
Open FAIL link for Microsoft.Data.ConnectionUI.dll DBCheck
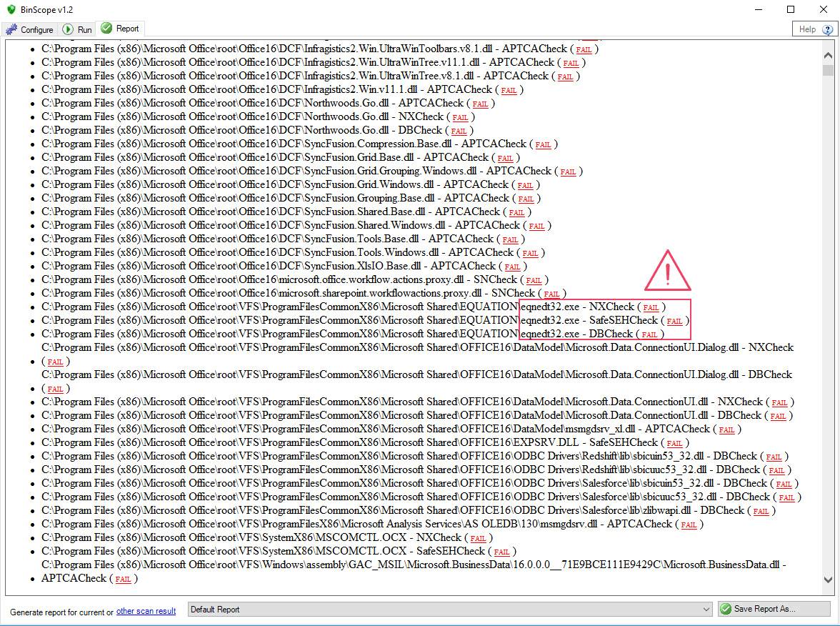pyautogui.click(x=778, y=416)
